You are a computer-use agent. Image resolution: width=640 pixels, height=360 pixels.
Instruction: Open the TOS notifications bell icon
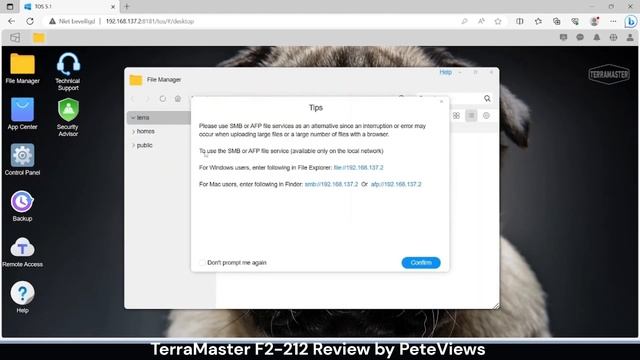(x=596, y=37)
